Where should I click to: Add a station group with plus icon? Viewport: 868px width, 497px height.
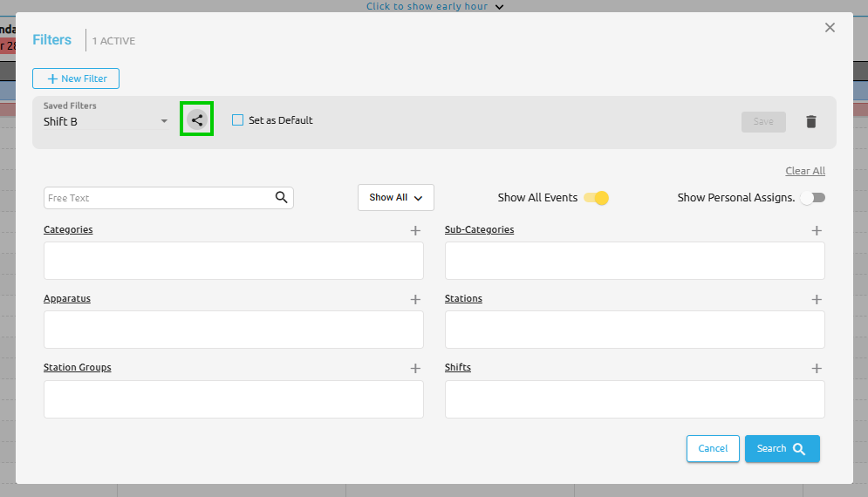click(415, 369)
